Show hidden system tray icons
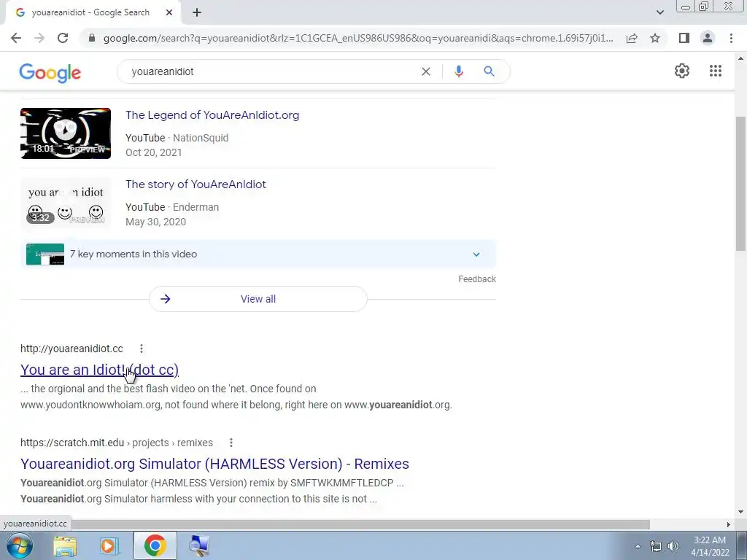The image size is (747, 560). coord(638,546)
